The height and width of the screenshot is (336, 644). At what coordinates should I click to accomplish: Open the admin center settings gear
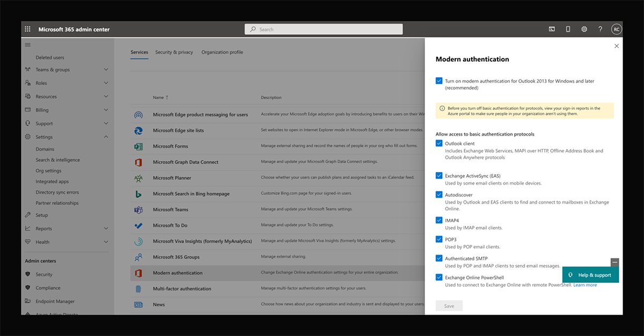click(x=584, y=29)
